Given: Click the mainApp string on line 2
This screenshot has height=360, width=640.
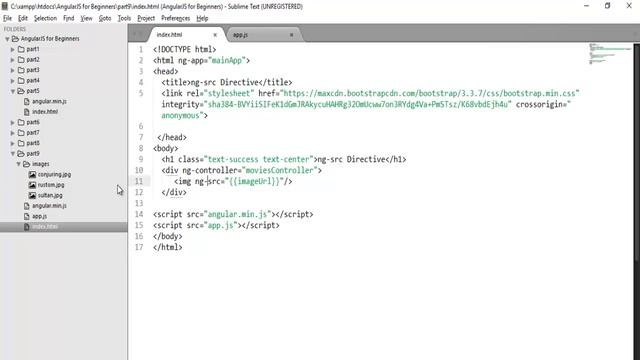Looking at the screenshot, I should (x=227, y=60).
